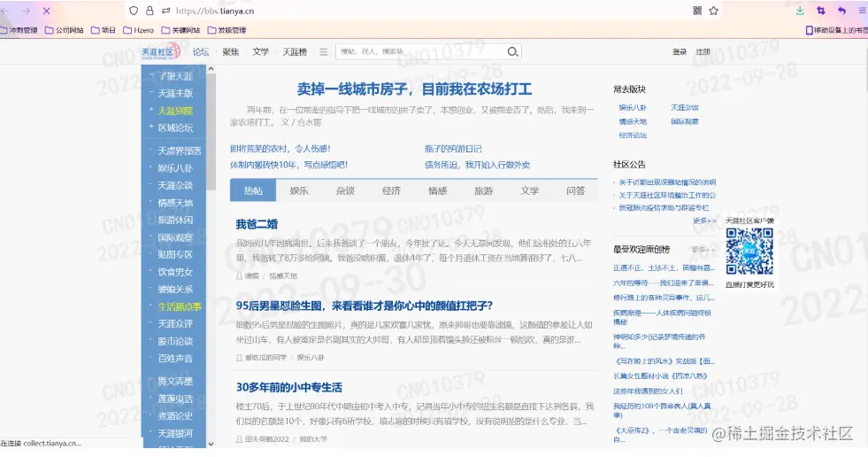Switch to the 文学 post tab

click(x=529, y=190)
